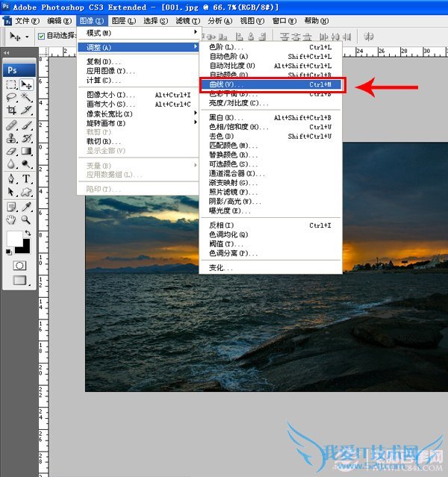Choose 可选颜色 adjustment

[x=270, y=164]
